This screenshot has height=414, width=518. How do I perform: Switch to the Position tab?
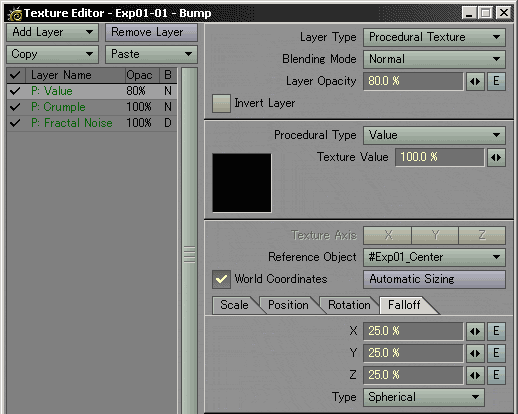(288, 305)
